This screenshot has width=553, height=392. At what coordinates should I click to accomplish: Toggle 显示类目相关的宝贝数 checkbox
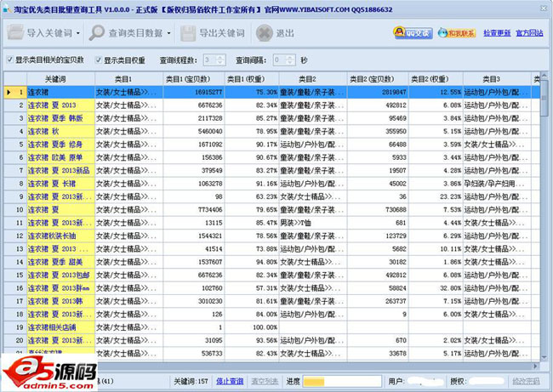10,60
